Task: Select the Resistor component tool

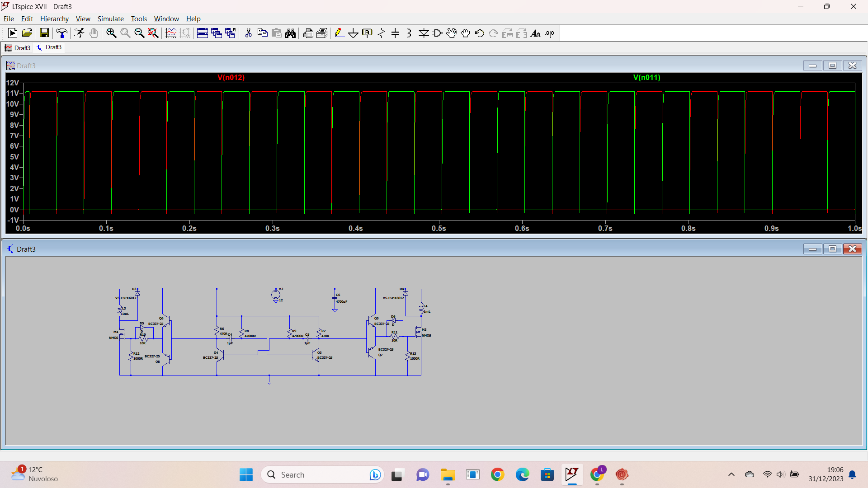Action: tap(382, 33)
